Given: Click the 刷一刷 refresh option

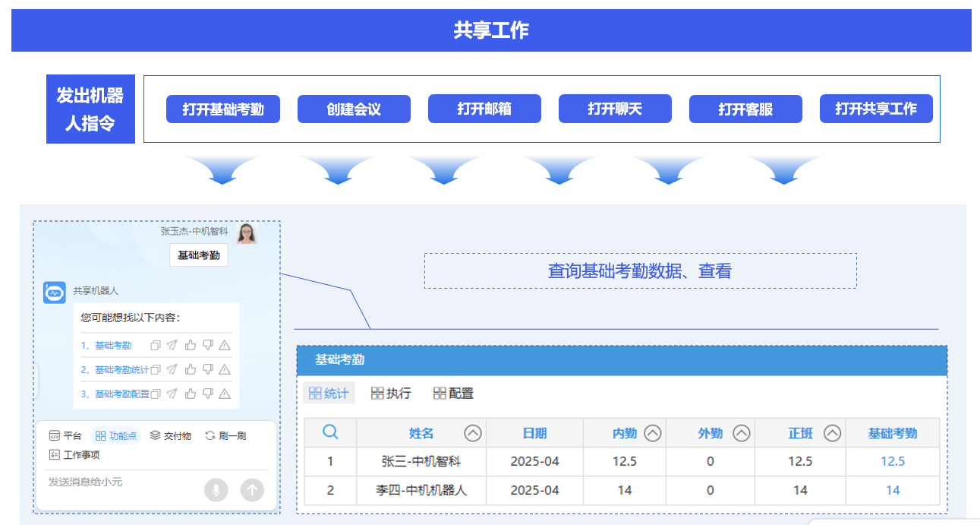Looking at the screenshot, I should point(225,436).
